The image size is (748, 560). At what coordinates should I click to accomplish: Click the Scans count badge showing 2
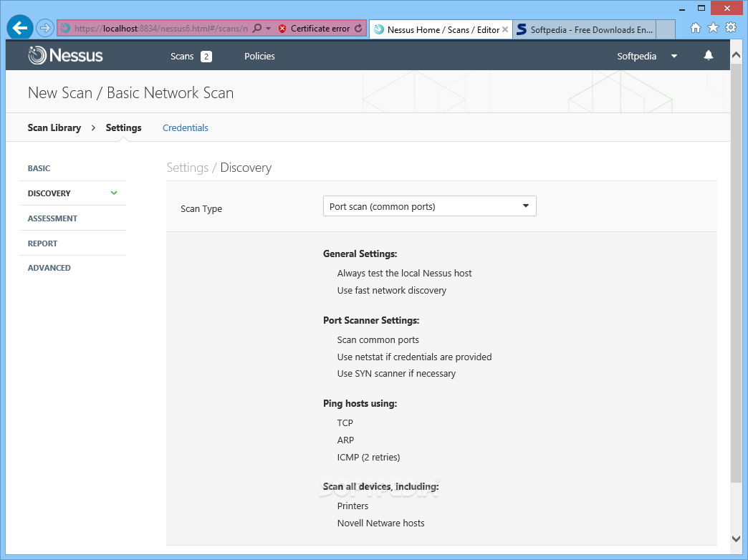(x=206, y=57)
